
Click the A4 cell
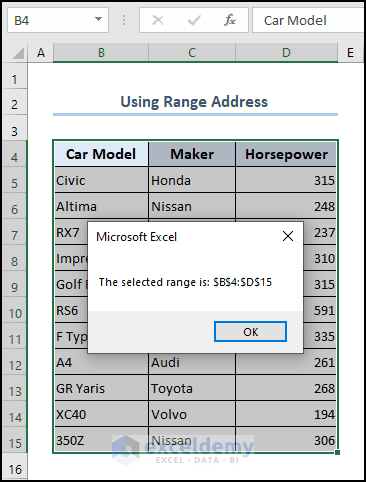[101, 363]
